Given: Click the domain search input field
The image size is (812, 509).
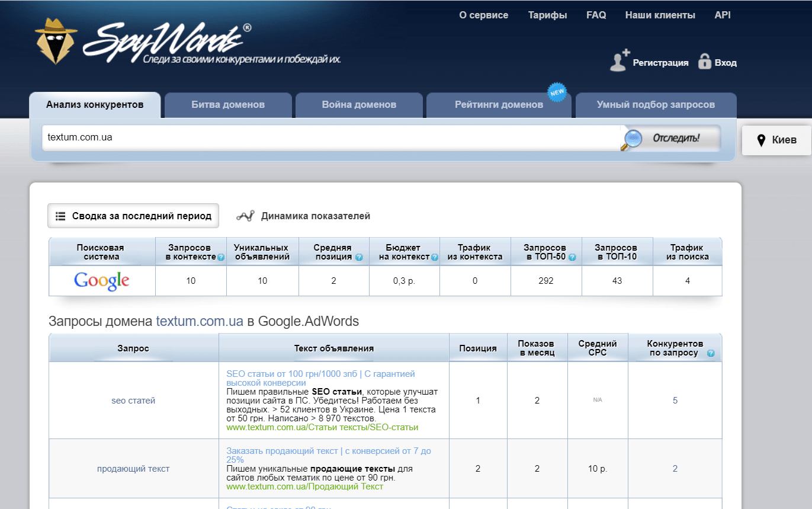Looking at the screenshot, I should pos(332,137).
